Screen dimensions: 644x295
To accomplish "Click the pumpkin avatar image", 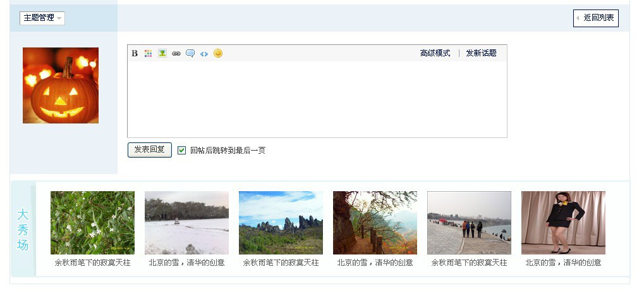I will point(61,85).
